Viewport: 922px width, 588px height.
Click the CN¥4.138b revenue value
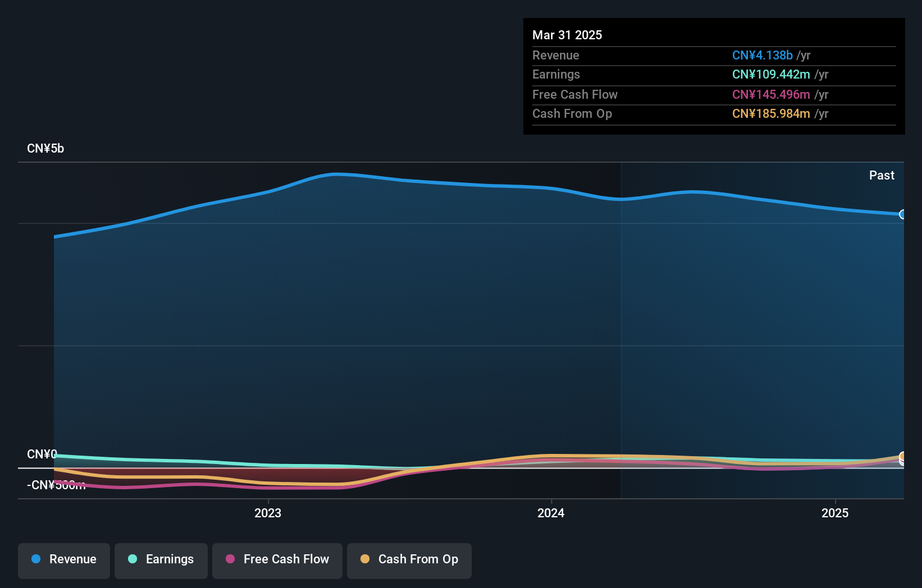tap(763, 55)
